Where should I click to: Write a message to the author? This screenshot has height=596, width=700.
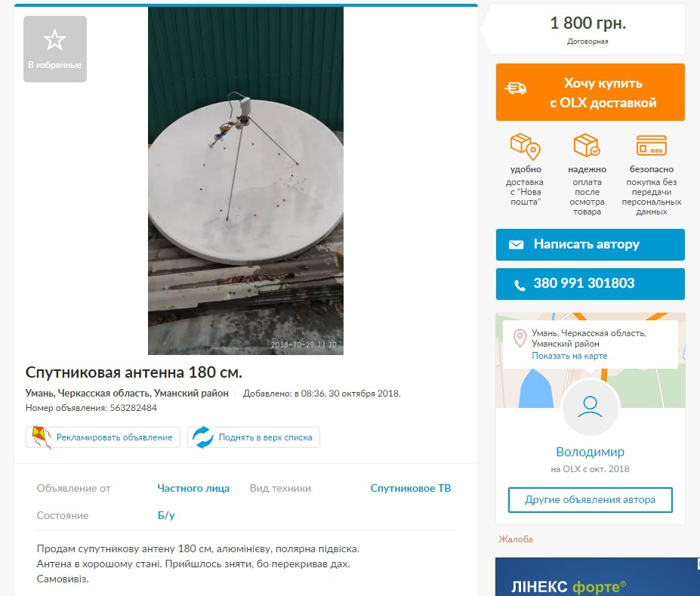[x=591, y=245]
